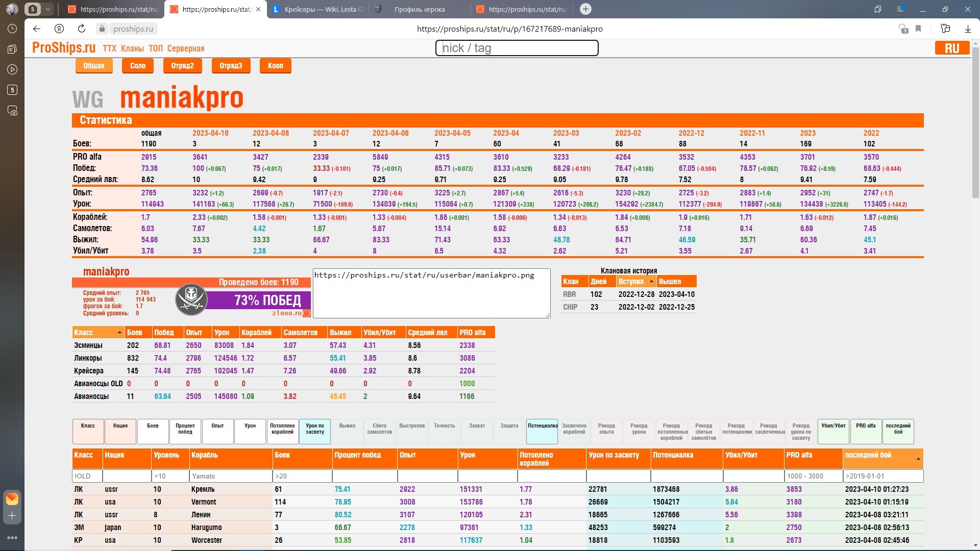Open the screenshot camera icon in the sidebar
The image size is (980, 551).
coord(12,111)
